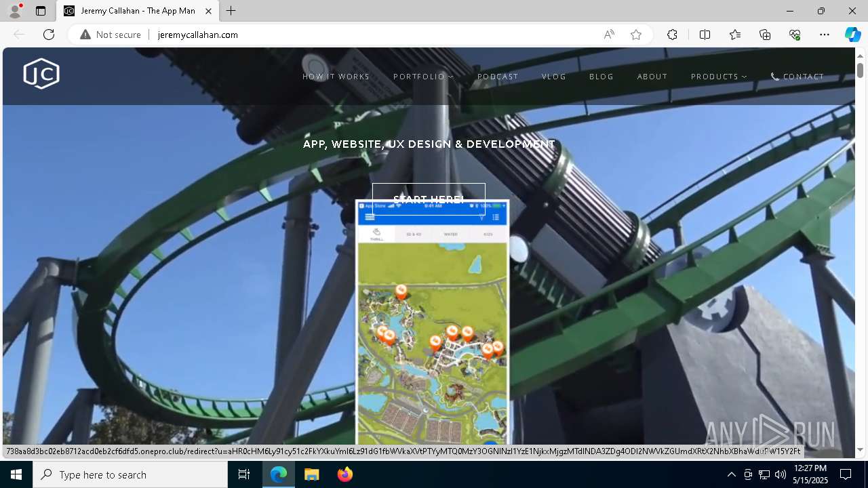Open Task View from the taskbar
868x488 pixels.
[x=244, y=474]
